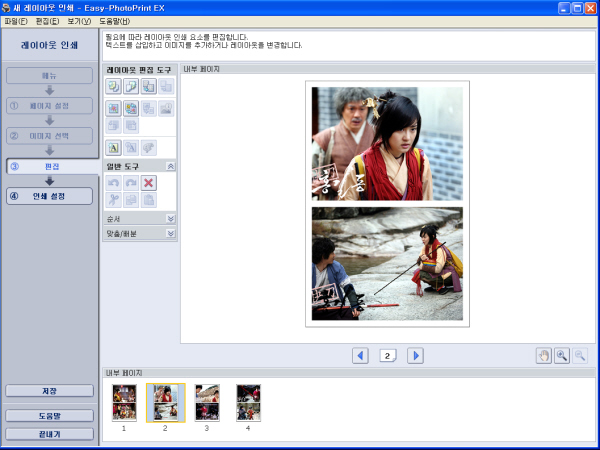Select the bottom riverside photo in page preview
This screenshot has width=600, height=450.
387,264
